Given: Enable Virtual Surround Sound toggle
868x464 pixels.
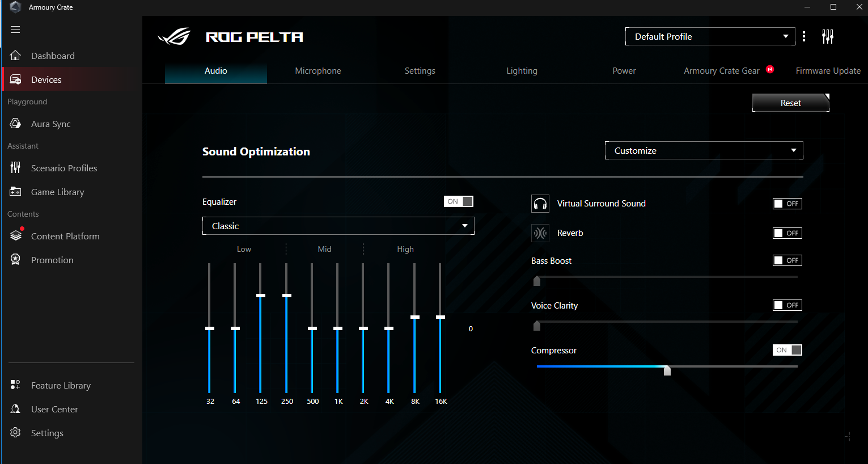Looking at the screenshot, I should click(787, 204).
